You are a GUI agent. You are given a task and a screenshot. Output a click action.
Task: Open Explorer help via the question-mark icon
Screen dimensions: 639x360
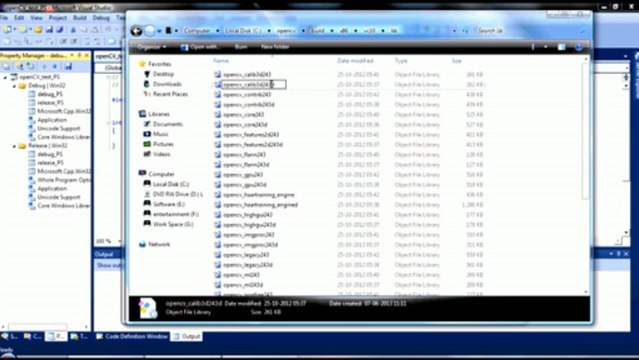pyautogui.click(x=578, y=47)
